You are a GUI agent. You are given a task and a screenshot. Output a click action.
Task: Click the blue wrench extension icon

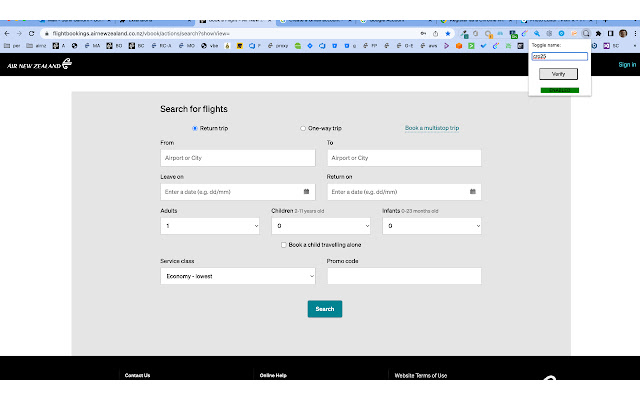[x=537, y=33]
